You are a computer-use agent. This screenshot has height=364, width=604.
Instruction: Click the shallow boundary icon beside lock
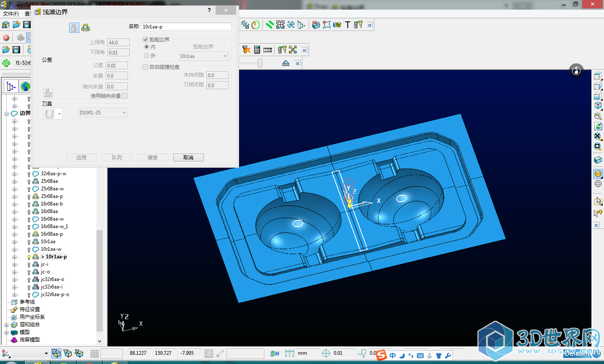coord(86,28)
